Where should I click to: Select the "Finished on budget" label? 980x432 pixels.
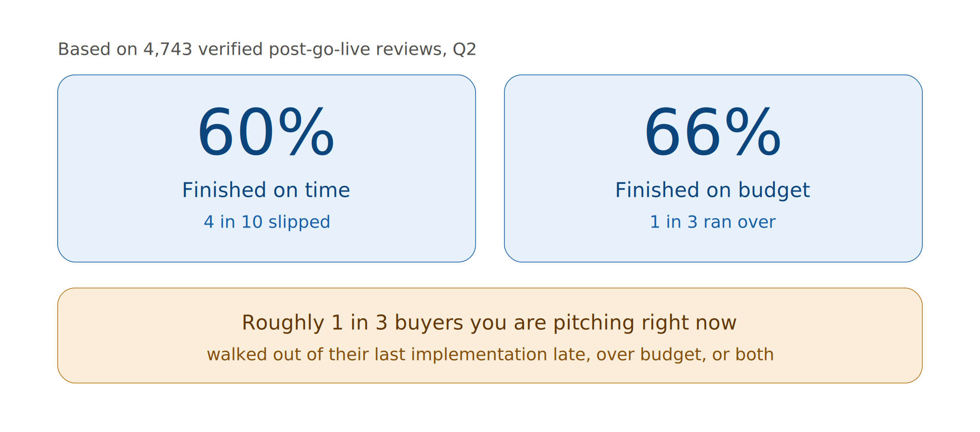[712, 191]
